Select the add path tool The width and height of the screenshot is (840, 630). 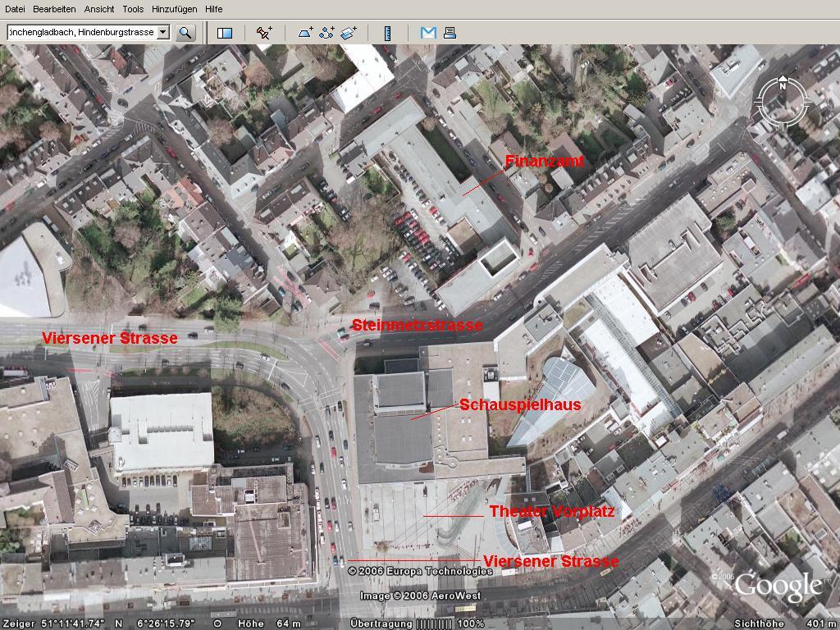(x=326, y=33)
